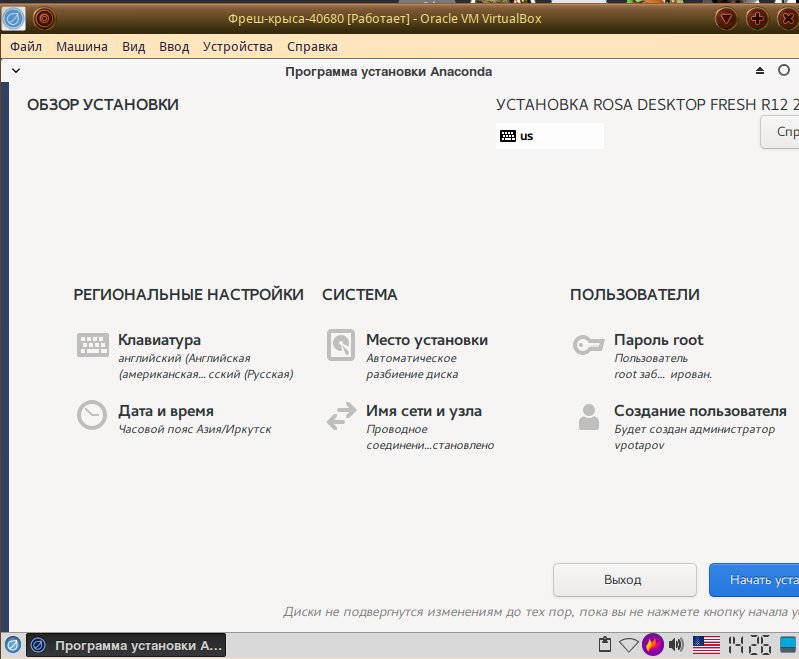Open the Имя сети и узла network arrows icon
This screenshot has width=799, height=659.
pos(341,416)
